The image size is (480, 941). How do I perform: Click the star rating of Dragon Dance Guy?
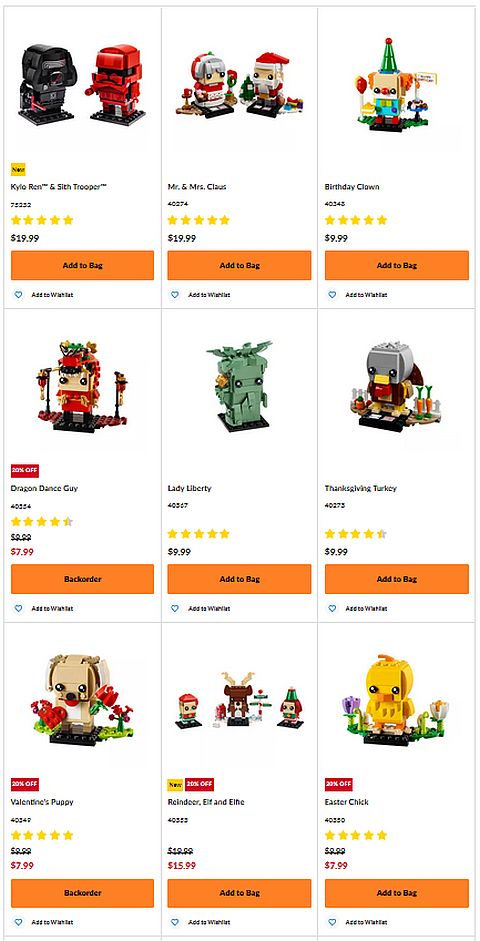(42, 522)
